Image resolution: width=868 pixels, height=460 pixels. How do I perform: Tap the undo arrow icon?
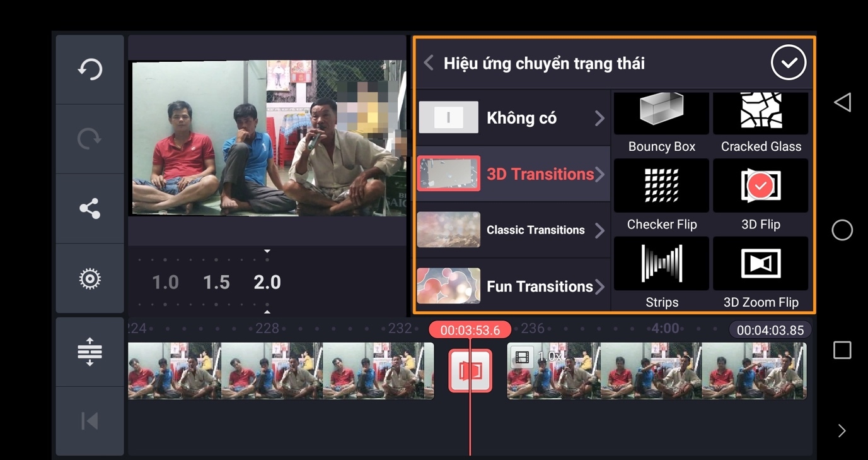pyautogui.click(x=90, y=69)
